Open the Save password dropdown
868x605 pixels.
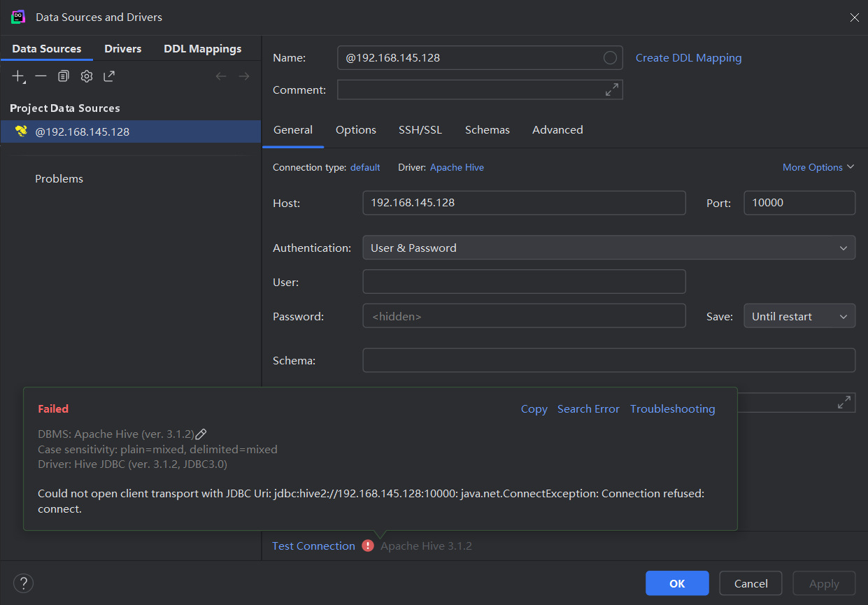(x=799, y=316)
